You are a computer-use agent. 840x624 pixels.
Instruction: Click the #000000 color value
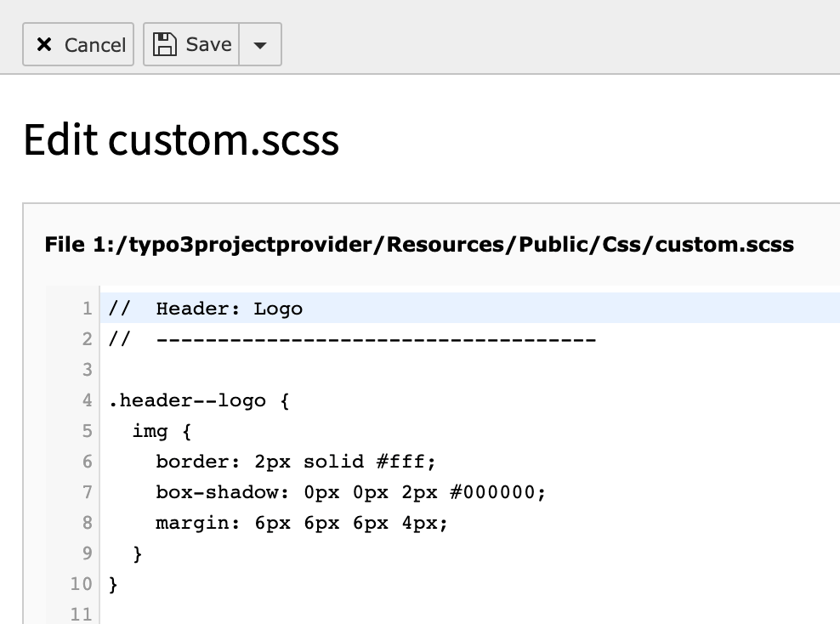(502, 492)
